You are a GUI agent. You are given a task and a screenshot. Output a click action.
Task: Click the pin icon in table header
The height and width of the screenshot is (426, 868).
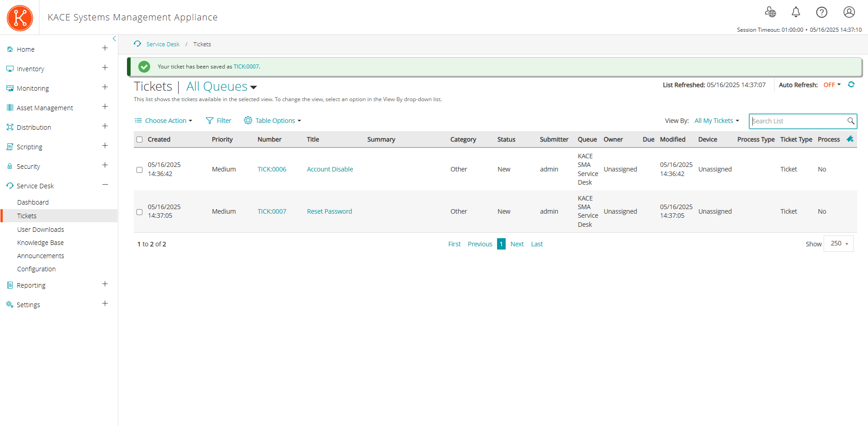pos(850,139)
